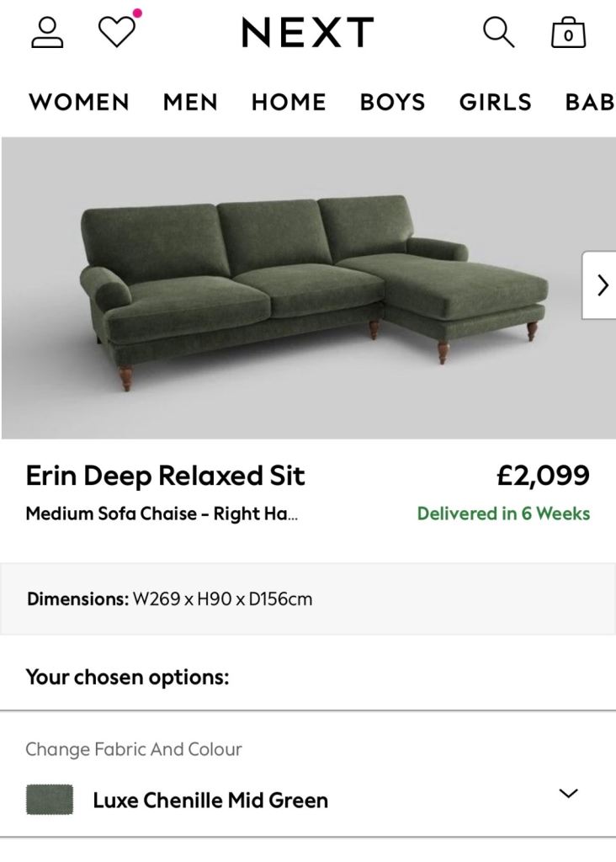The width and height of the screenshot is (616, 862).
Task: Tap the Delivered in 6 Weeks text
Action: point(503,513)
